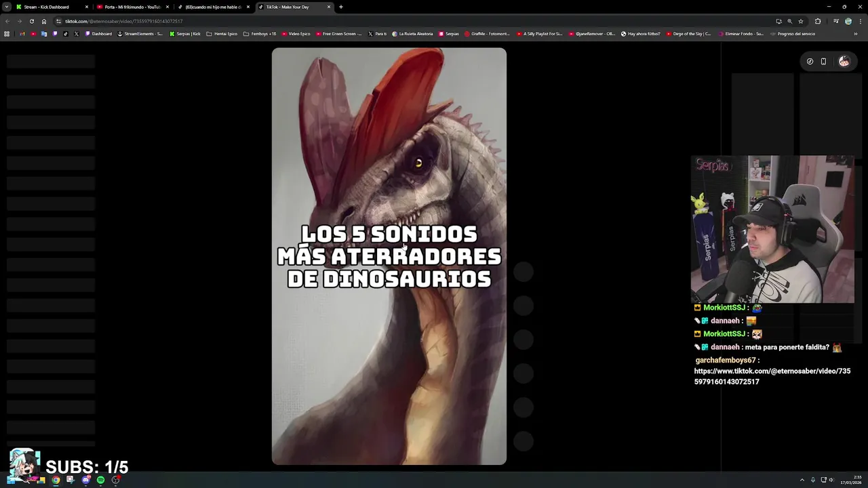
Task: Play the dinosaur sounds TikTok video
Action: point(389,256)
